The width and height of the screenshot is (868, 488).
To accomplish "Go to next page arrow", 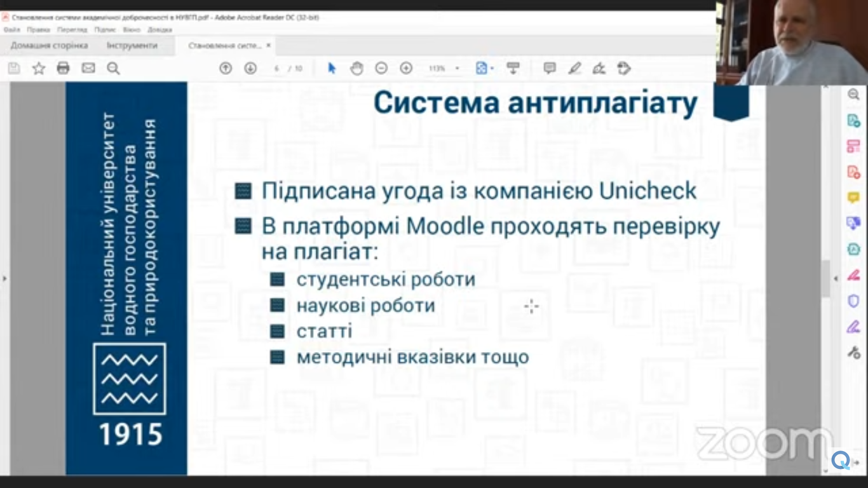I will click(250, 69).
